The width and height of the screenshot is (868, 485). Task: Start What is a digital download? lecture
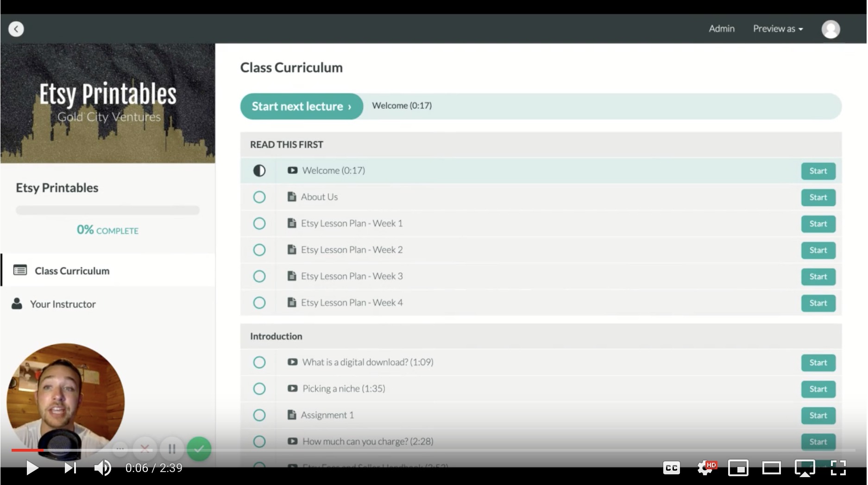pyautogui.click(x=818, y=363)
